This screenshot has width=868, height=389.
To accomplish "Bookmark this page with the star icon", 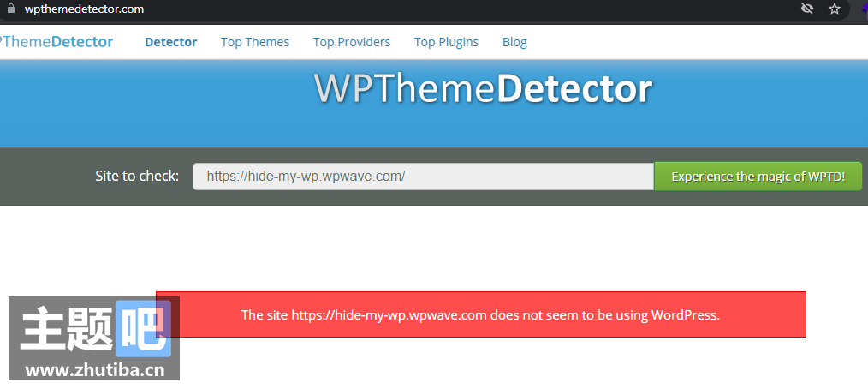I will (835, 9).
